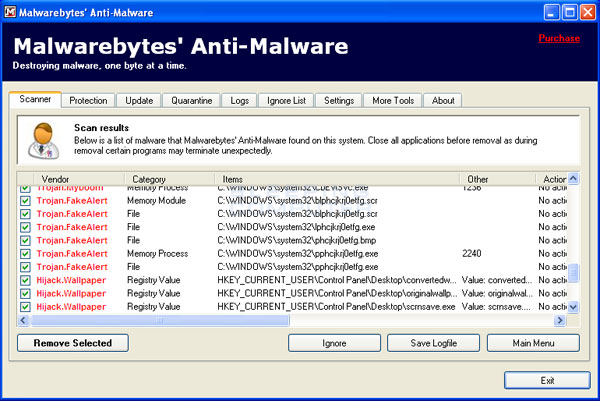This screenshot has height=401, width=600.
Task: Click the Remove Selected button
Action: (x=73, y=343)
